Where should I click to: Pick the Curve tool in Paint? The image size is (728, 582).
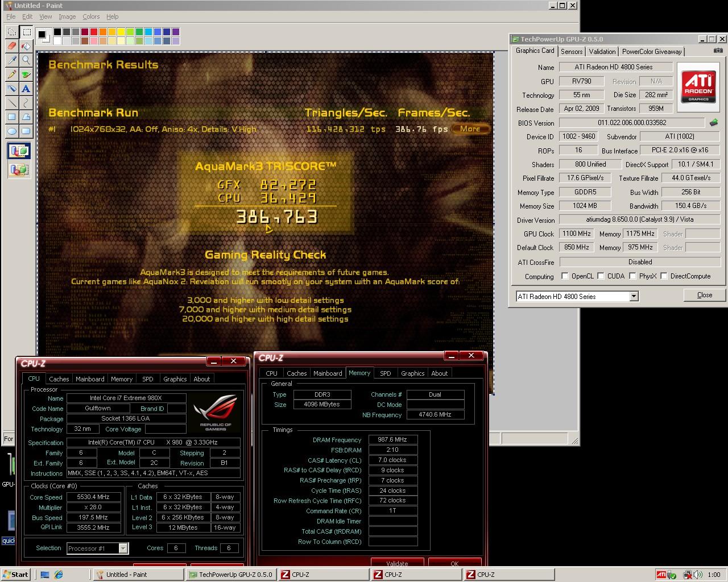click(26, 103)
